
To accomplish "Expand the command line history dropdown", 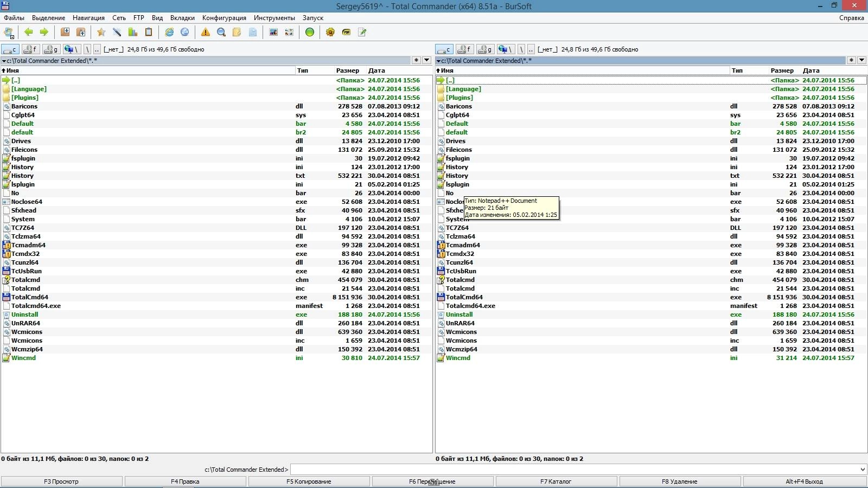I will tap(863, 470).
